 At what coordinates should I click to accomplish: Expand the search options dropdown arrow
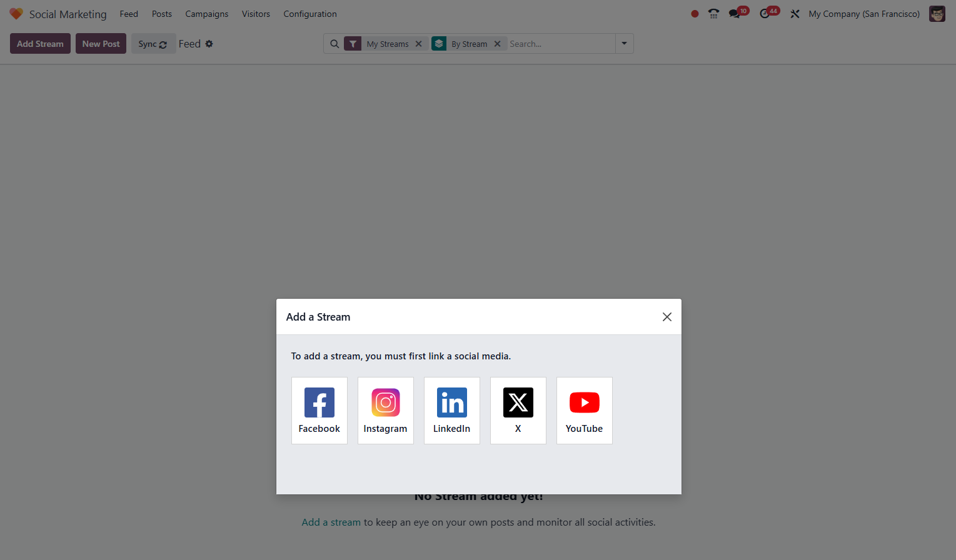(624, 44)
